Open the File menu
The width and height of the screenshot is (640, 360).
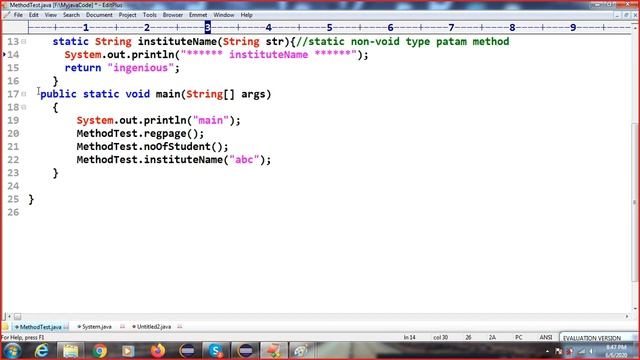pos(18,15)
